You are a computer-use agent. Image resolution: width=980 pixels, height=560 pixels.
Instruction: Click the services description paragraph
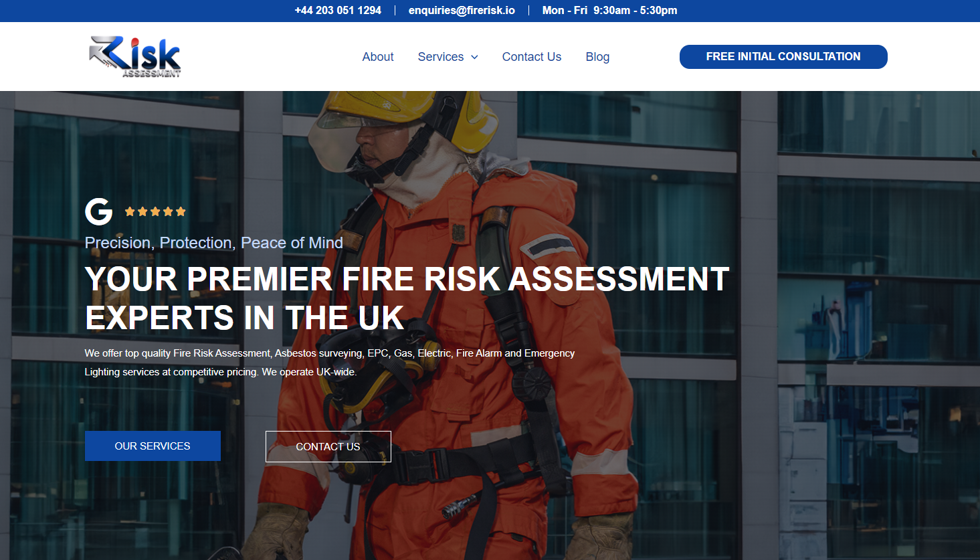coord(329,362)
